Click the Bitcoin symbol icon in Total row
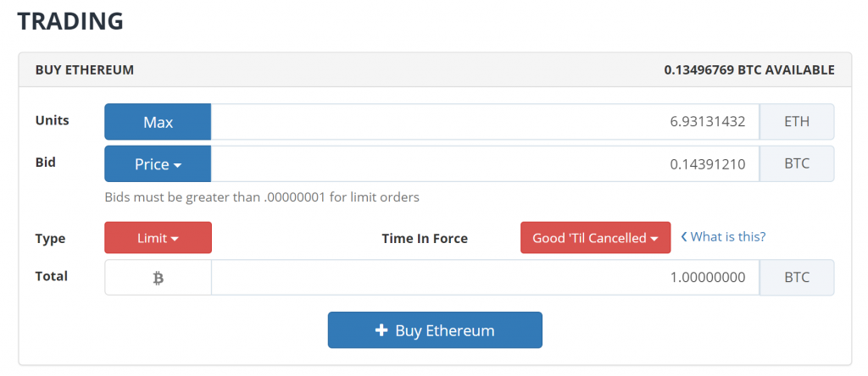 (159, 278)
